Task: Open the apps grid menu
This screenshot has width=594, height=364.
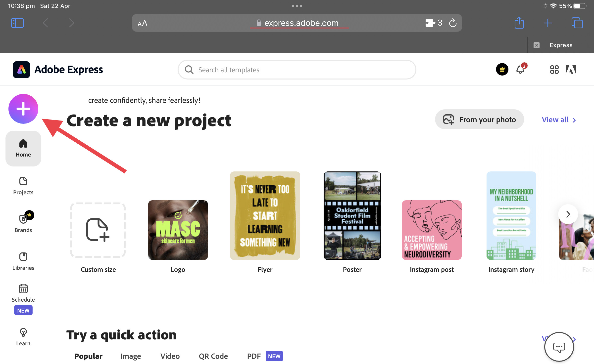Action: click(x=554, y=70)
